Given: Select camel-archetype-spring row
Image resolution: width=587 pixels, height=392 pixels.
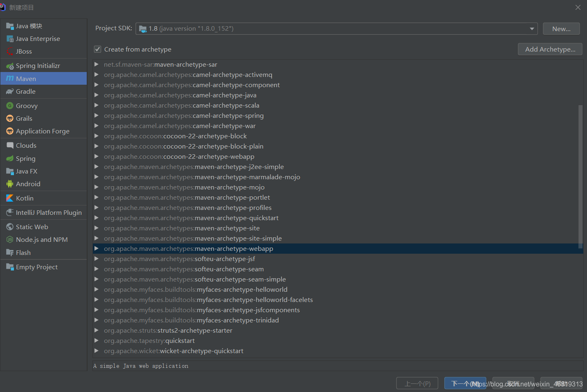Looking at the screenshot, I should pos(338,115).
